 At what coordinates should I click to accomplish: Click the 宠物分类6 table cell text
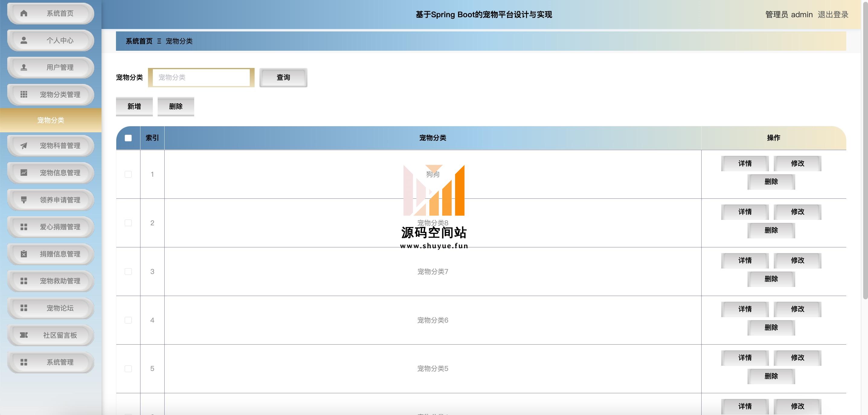[x=433, y=320]
